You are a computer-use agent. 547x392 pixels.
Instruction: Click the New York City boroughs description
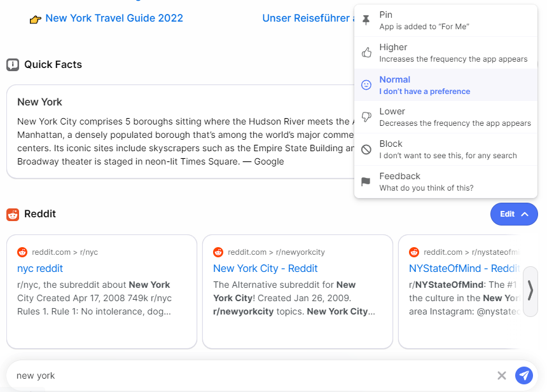[186, 142]
